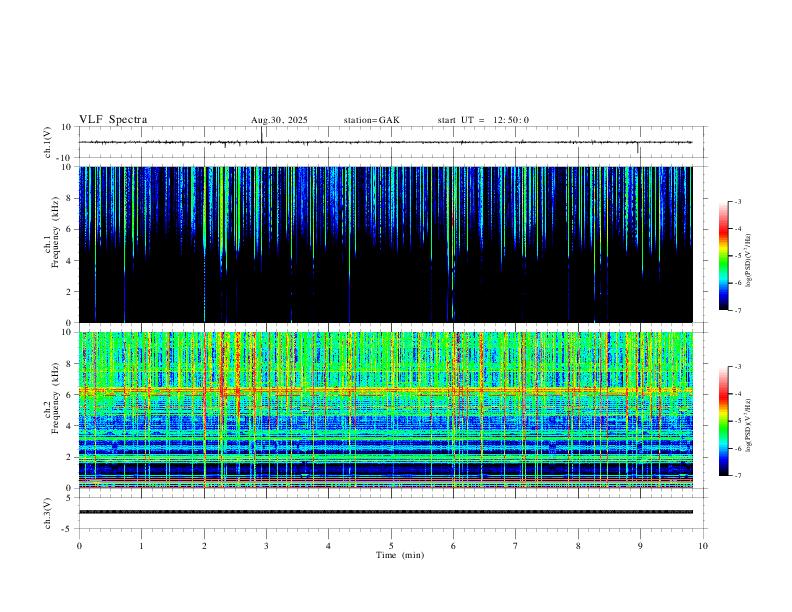Click the 'Time (min)' axis label
Viewport: 792px width, 612px height.
tap(400, 555)
